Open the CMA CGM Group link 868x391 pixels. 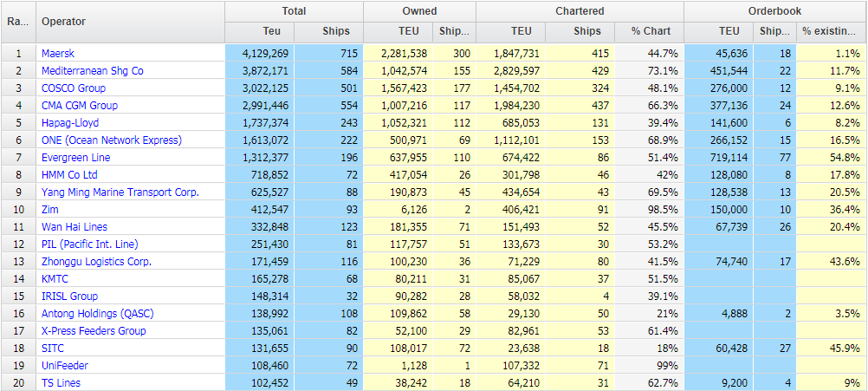click(80, 105)
